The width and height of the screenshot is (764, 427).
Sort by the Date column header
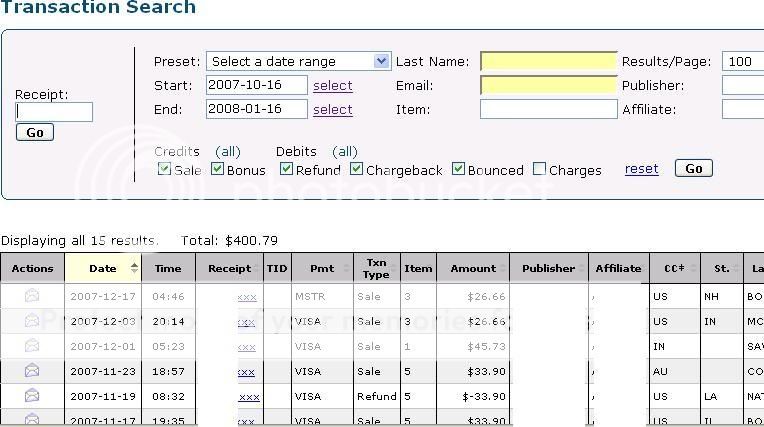coord(103,268)
